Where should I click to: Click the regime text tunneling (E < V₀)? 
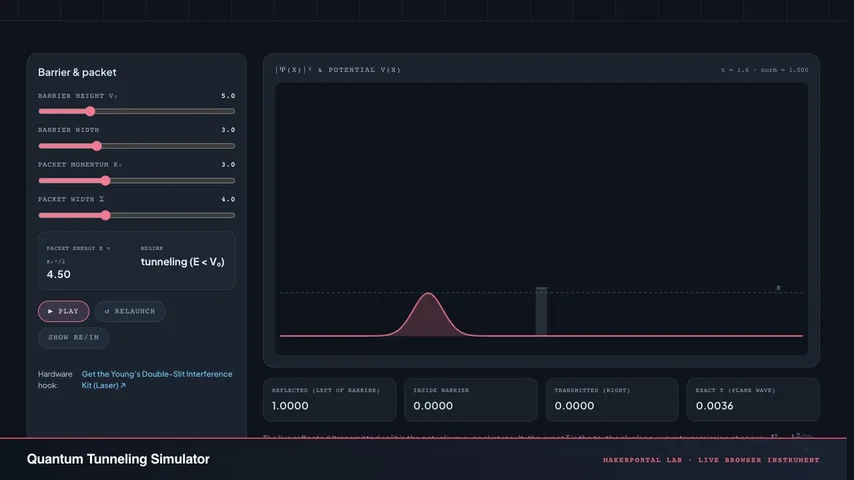[x=182, y=262]
